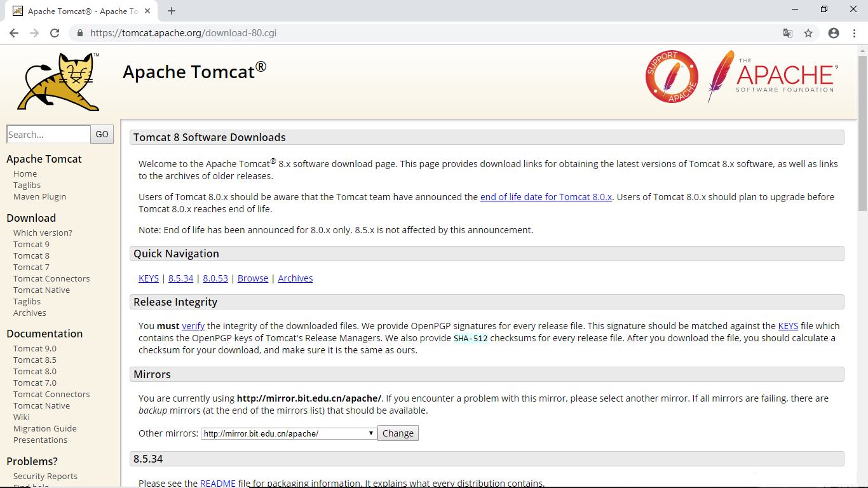Click the Taglibs link below Tomcat Native
Screen dimensions: 868x488
pos(27,301)
